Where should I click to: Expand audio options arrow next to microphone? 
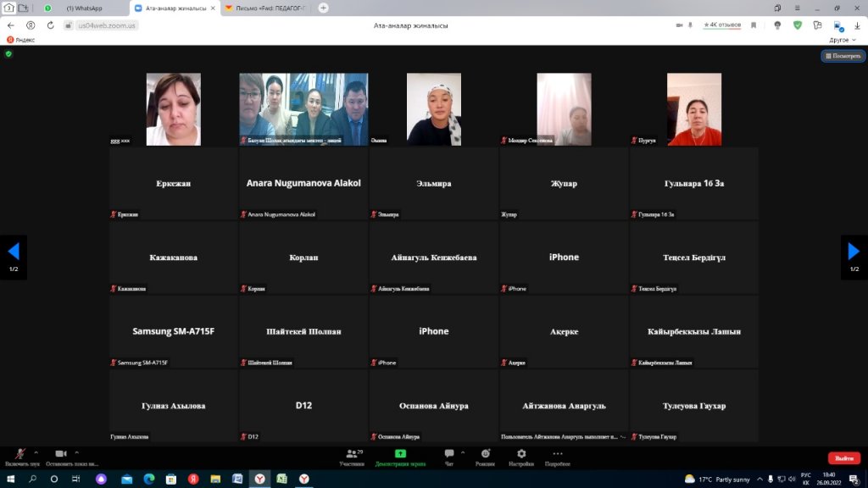tap(36, 452)
